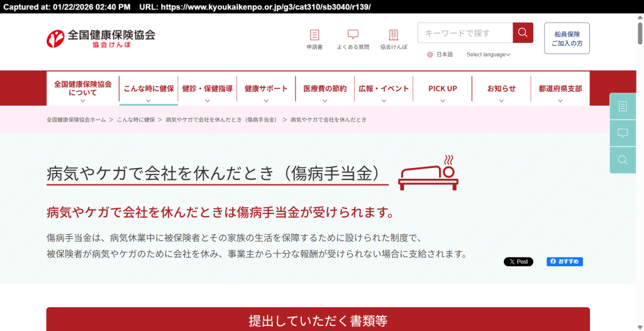Focus the キーワードで探す search field
644x331 pixels.
pyautogui.click(x=465, y=33)
